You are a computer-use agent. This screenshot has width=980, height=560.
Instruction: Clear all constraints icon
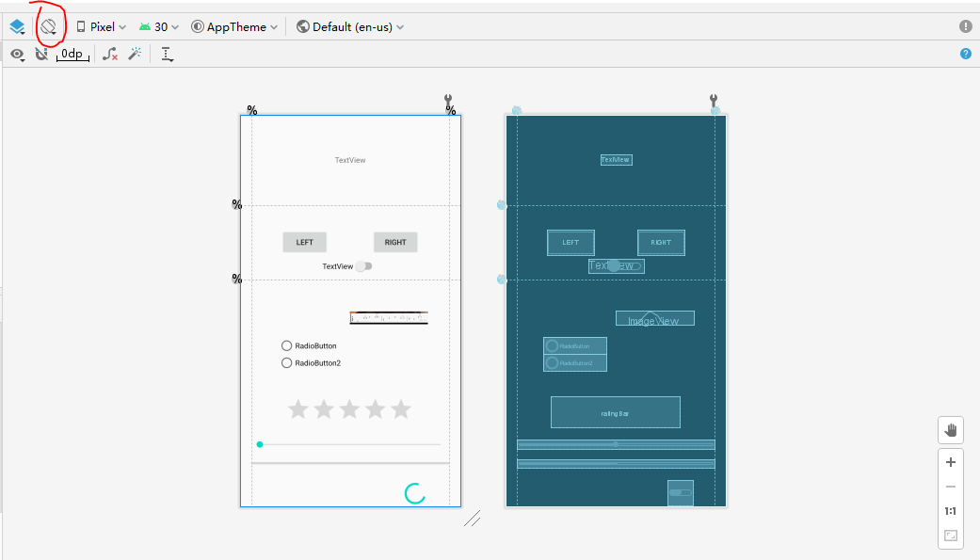tap(110, 55)
